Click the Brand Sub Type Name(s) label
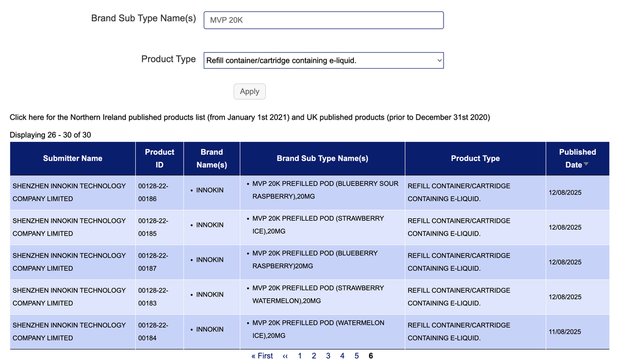The width and height of the screenshot is (619, 364). point(143,18)
